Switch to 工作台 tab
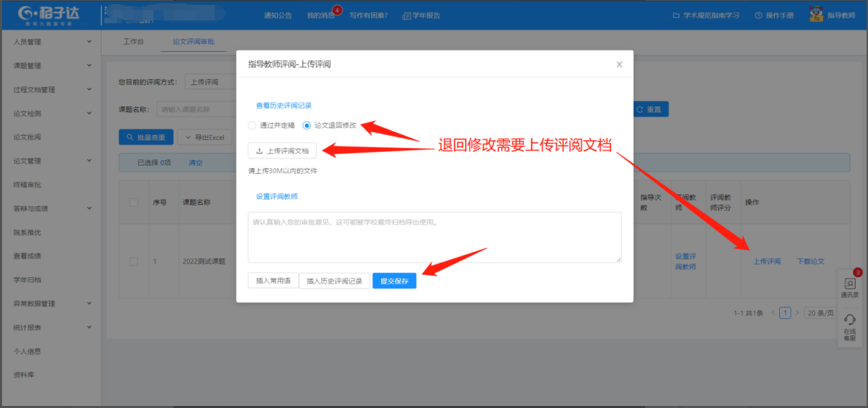Screen dimensions: 868x408 point(134,42)
